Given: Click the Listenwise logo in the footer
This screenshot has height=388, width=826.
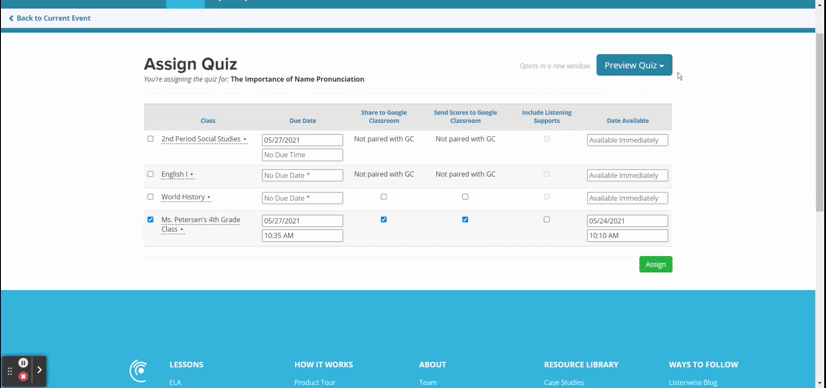Looking at the screenshot, I should coord(138,371).
